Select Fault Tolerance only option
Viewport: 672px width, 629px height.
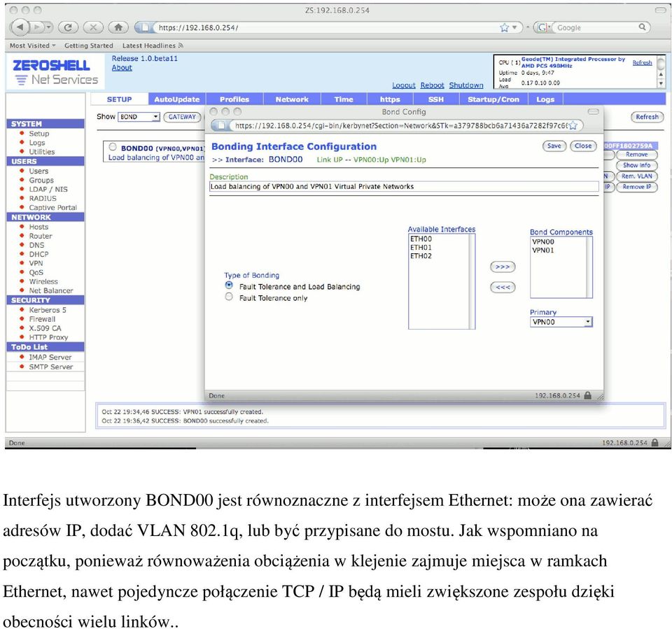pos(229,297)
